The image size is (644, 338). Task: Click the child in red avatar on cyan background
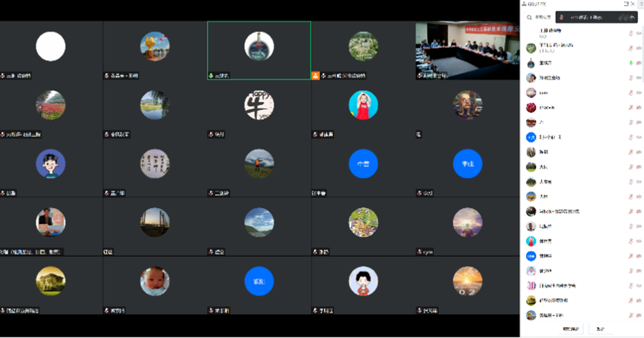(363, 105)
